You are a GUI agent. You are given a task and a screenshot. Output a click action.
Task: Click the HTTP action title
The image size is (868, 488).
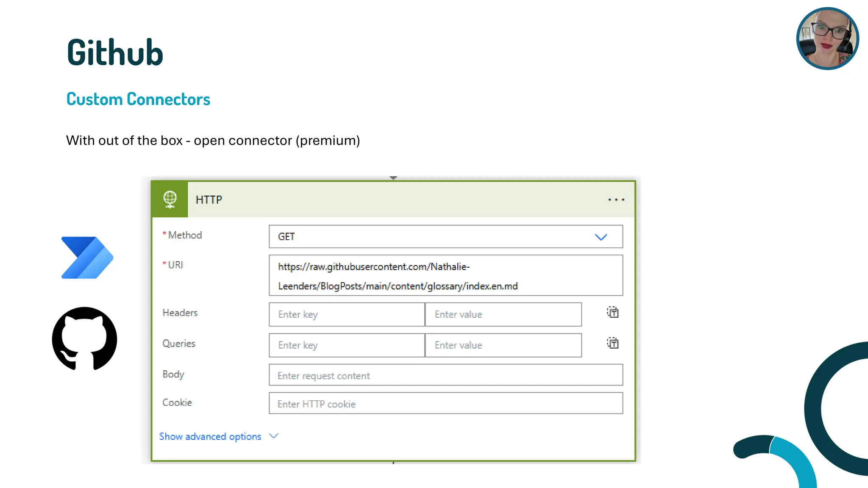pyautogui.click(x=209, y=200)
